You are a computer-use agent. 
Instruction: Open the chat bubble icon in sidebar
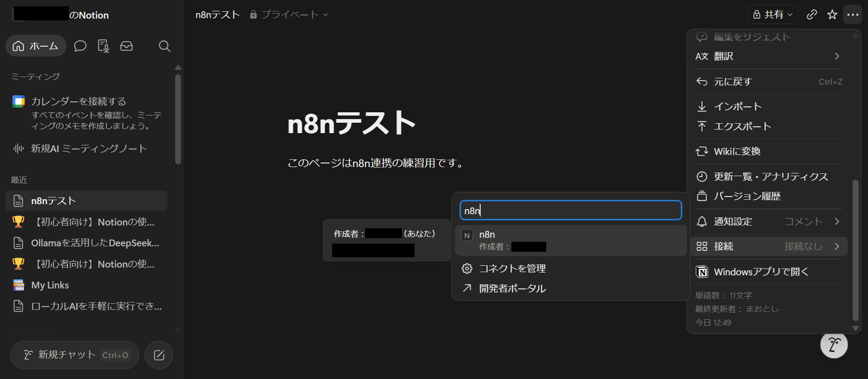click(x=80, y=46)
